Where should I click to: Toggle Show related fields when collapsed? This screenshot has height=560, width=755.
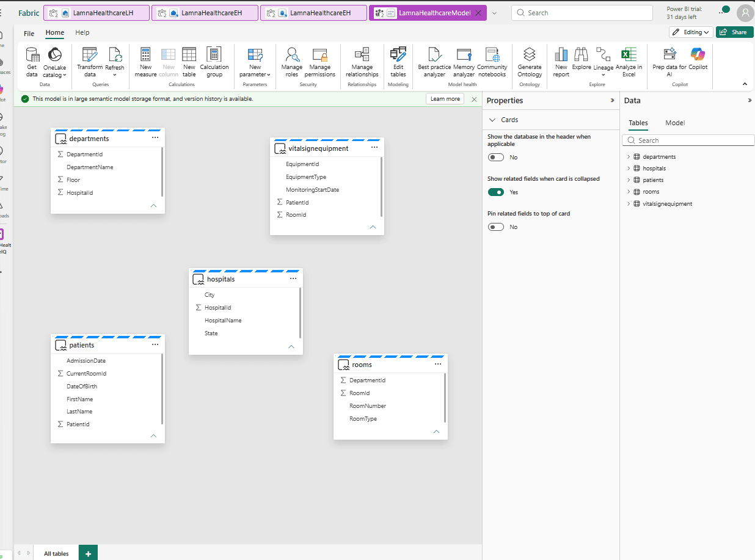coord(496,192)
